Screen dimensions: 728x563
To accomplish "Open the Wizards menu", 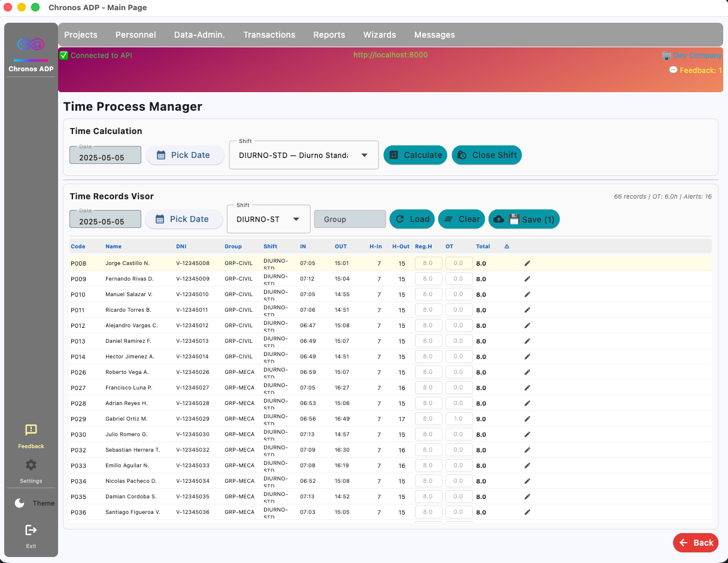I will 380,35.
